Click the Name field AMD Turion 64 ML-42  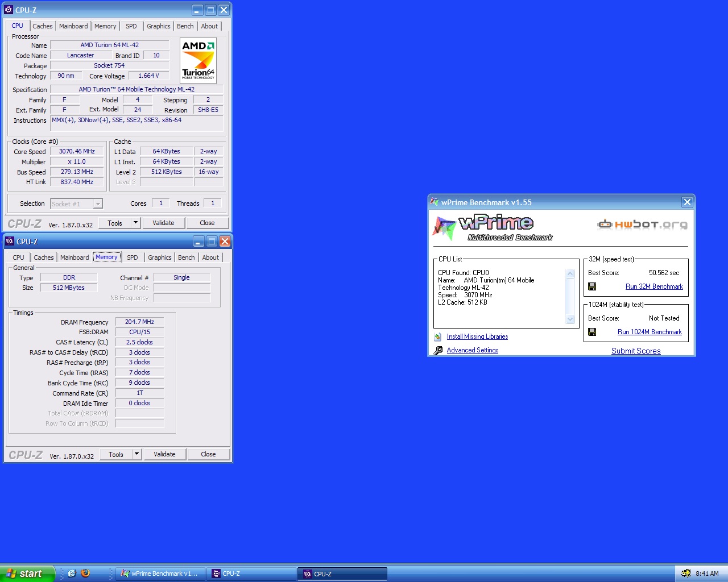[110, 45]
